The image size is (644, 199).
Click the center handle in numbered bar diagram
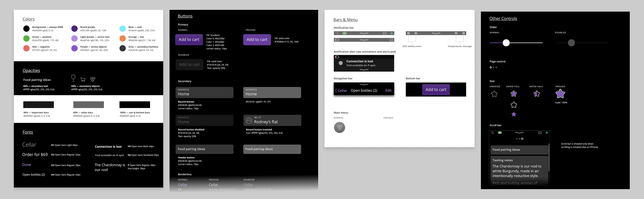(x=436, y=33)
